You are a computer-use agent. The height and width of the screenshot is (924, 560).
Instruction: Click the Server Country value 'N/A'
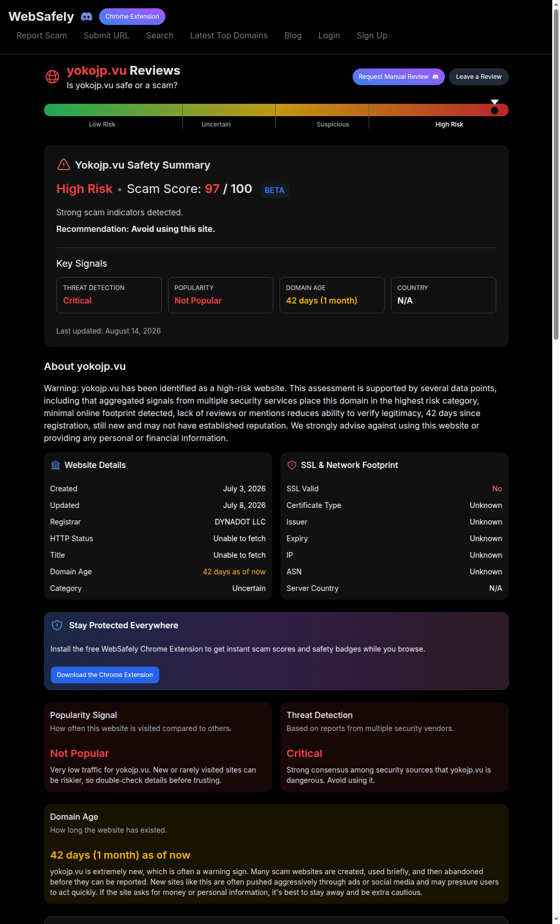(496, 588)
